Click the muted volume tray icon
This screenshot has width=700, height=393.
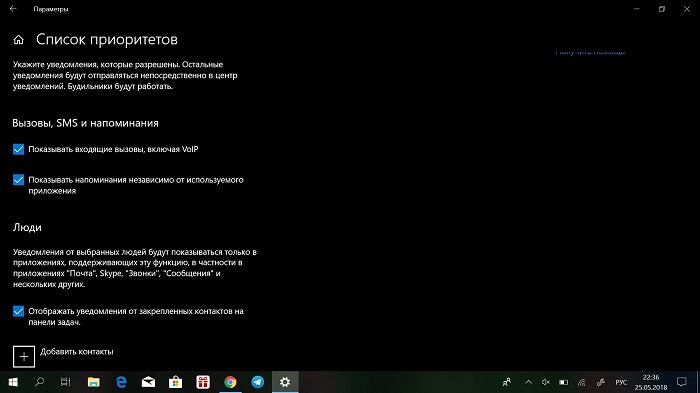pos(546,382)
